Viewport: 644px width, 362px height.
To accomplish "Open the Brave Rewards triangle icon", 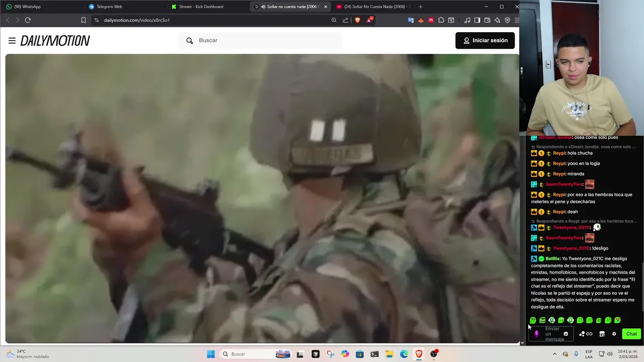I will [x=370, y=20].
